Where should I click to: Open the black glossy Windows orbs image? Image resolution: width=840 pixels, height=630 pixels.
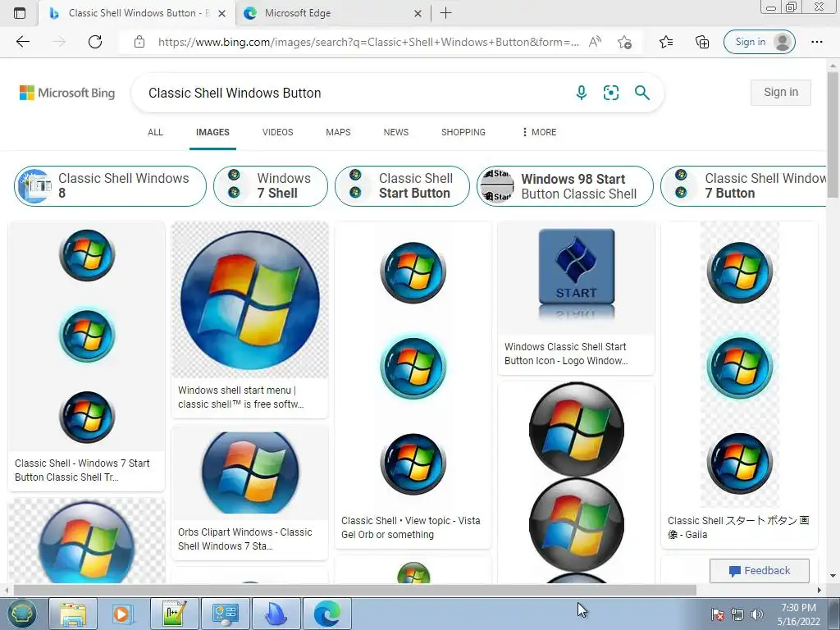tap(576, 482)
